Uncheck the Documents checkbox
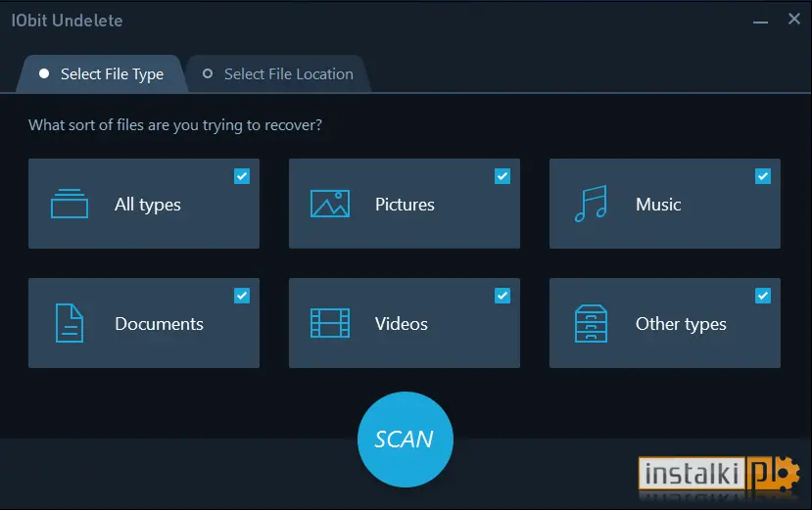812x510 pixels. click(x=242, y=296)
